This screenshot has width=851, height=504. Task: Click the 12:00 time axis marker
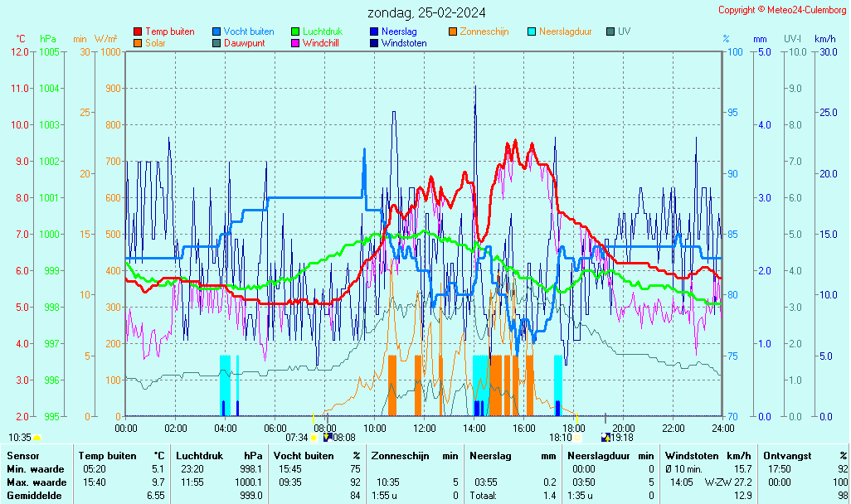pyautogui.click(x=424, y=428)
